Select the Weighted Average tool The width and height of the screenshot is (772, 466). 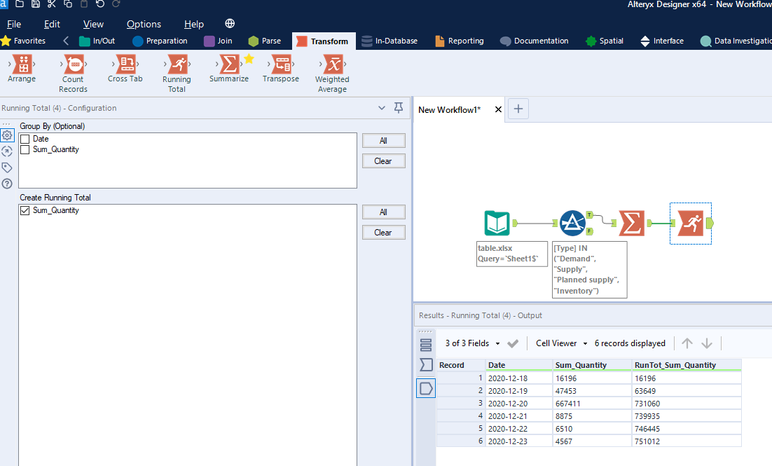coord(332,66)
